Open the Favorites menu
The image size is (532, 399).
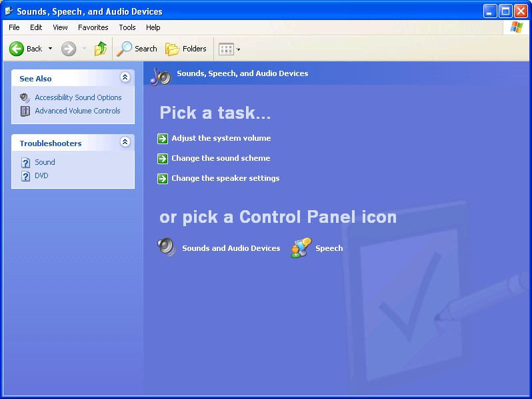click(93, 27)
